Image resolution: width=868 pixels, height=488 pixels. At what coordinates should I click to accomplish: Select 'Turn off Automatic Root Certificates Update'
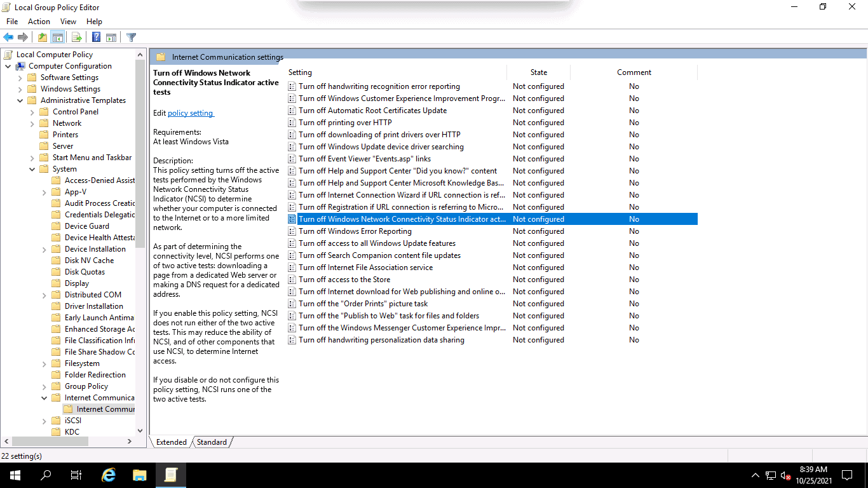click(372, 111)
